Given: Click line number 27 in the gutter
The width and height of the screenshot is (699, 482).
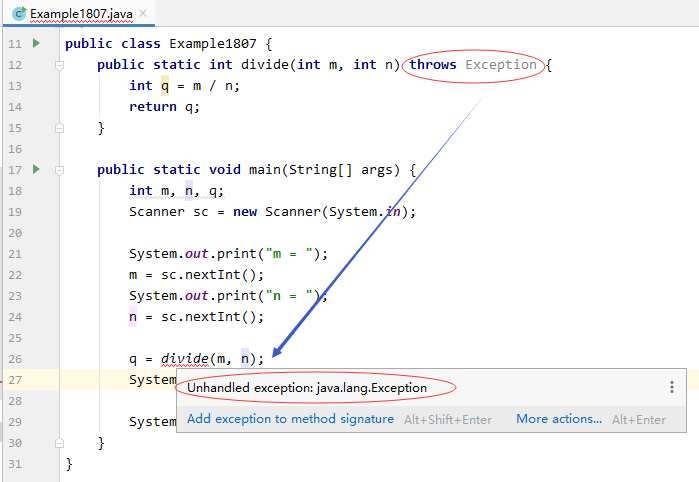Looking at the screenshot, I should [15, 380].
